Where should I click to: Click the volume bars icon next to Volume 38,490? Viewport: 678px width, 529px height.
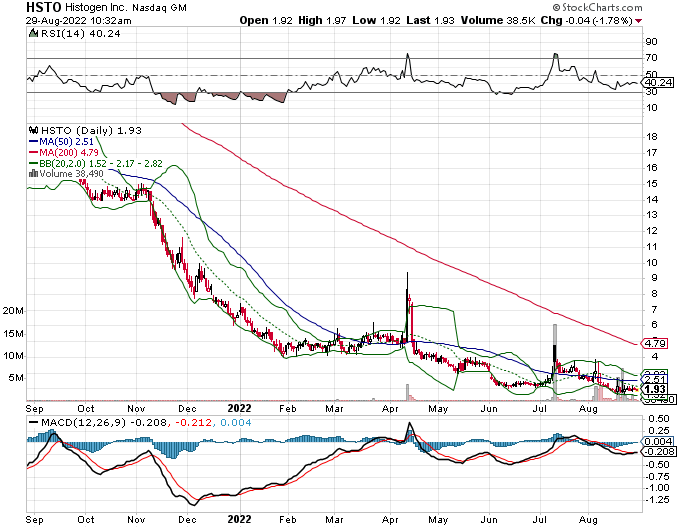[x=33, y=173]
